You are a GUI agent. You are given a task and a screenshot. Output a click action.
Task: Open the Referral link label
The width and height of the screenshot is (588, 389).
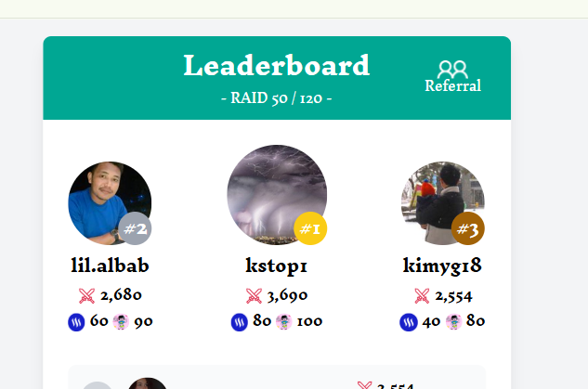pyautogui.click(x=452, y=86)
